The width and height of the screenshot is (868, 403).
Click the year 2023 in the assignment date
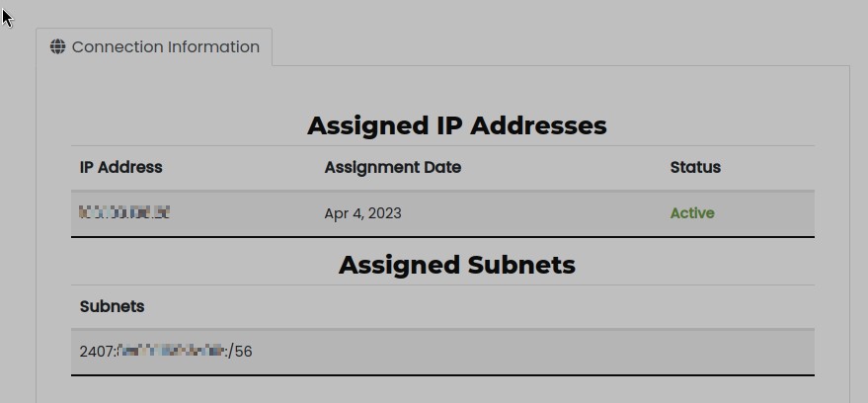(385, 213)
